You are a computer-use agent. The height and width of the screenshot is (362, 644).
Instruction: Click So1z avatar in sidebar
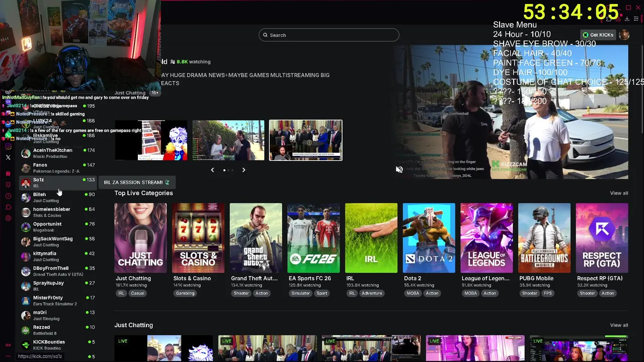(26, 183)
